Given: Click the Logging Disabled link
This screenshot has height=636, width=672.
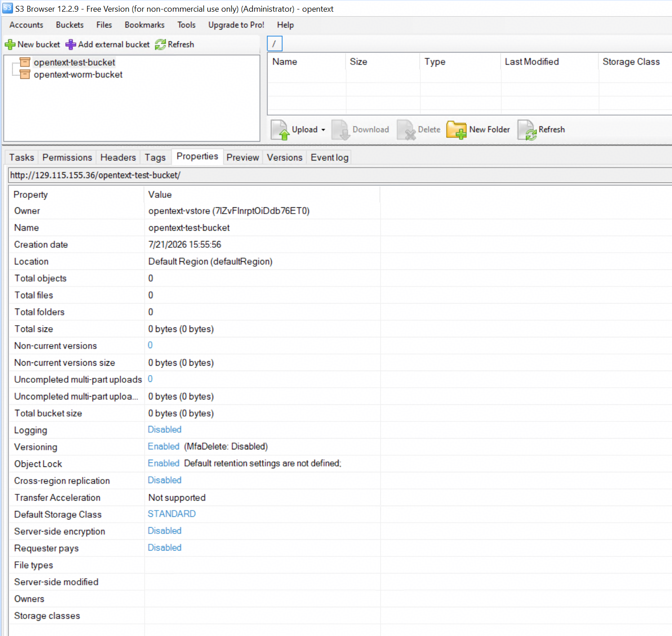Looking at the screenshot, I should [x=165, y=430].
